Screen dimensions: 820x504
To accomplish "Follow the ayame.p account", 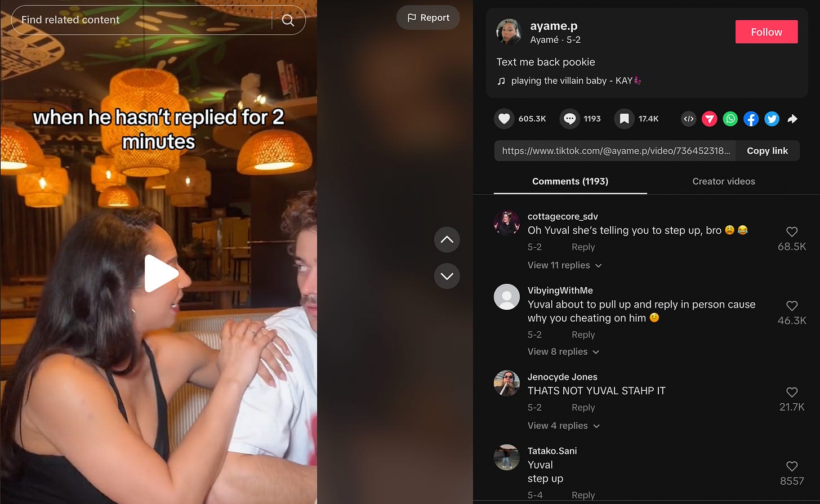I will click(x=766, y=32).
